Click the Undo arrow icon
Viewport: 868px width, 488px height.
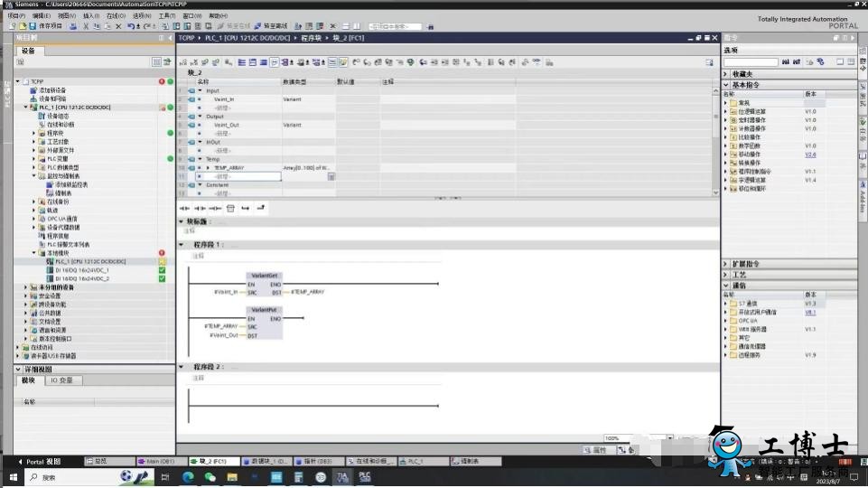coord(131,26)
